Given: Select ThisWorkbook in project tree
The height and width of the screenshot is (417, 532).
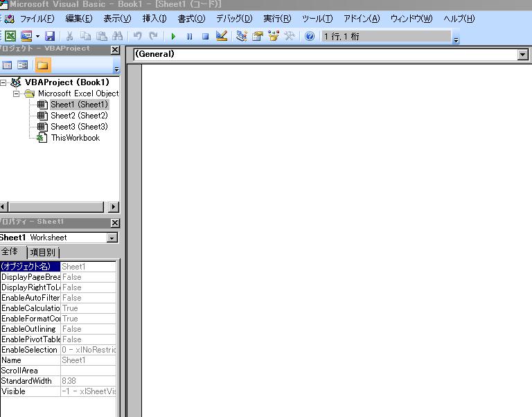Looking at the screenshot, I should coord(76,138).
